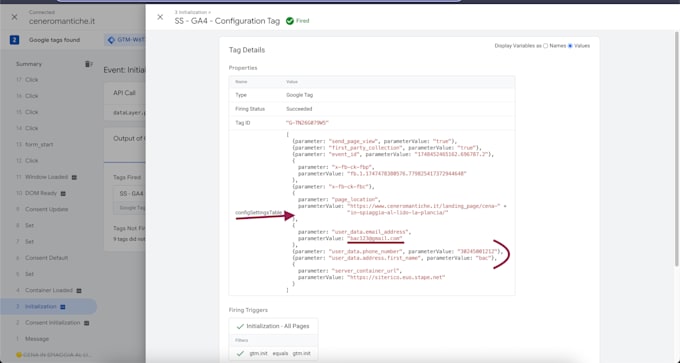
Task: Clear the event list with trash icon
Action: pyautogui.click(x=88, y=64)
